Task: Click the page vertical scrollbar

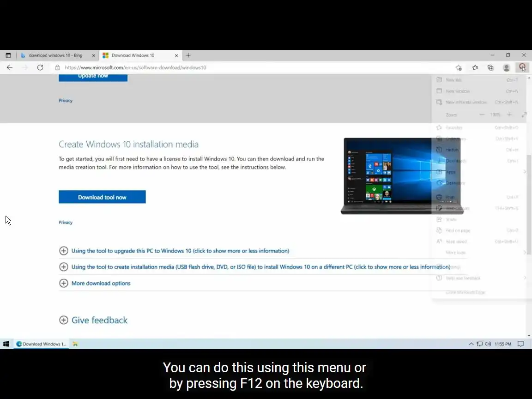Action: [529, 205]
